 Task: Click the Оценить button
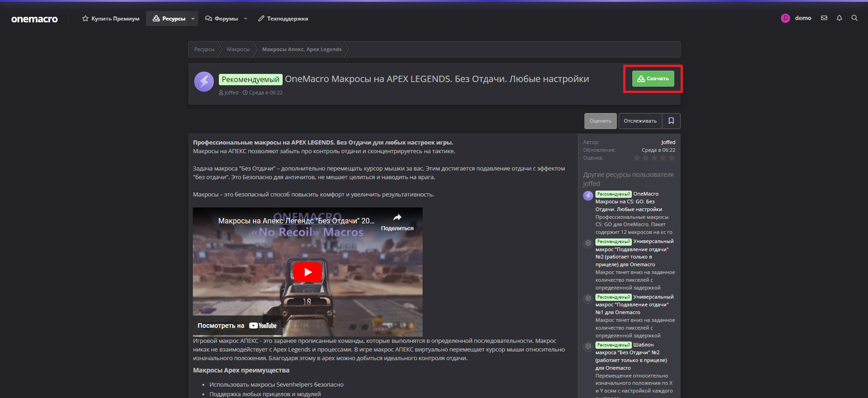tap(600, 121)
